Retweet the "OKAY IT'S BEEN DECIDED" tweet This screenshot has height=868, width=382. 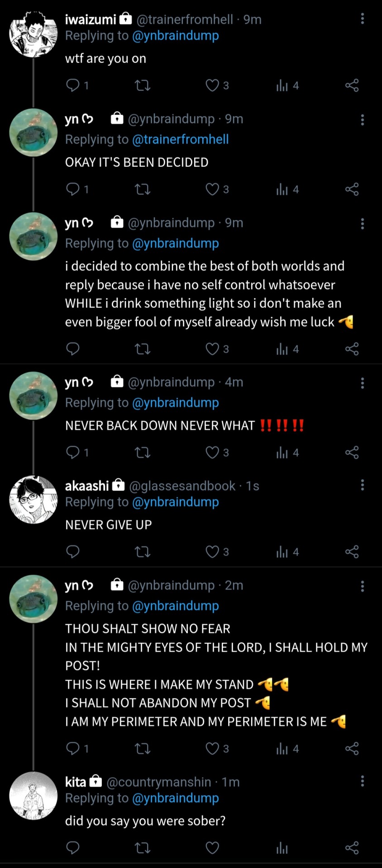point(143,189)
